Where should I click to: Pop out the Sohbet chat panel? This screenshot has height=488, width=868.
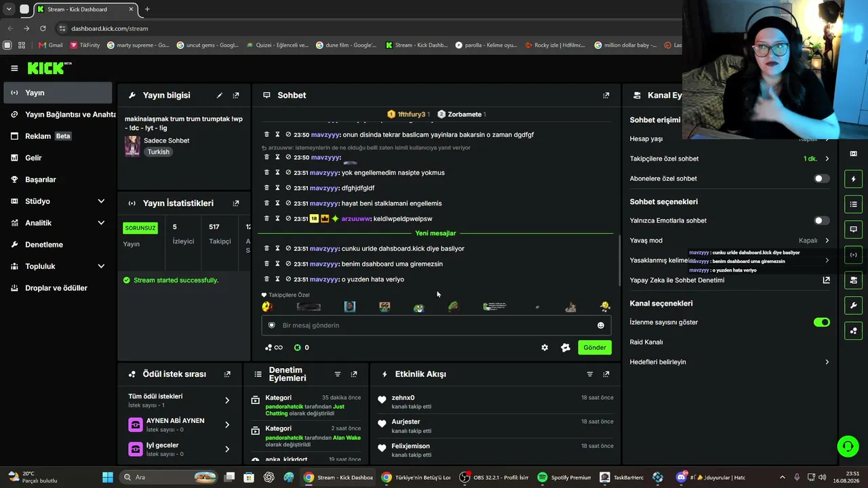[606, 96]
